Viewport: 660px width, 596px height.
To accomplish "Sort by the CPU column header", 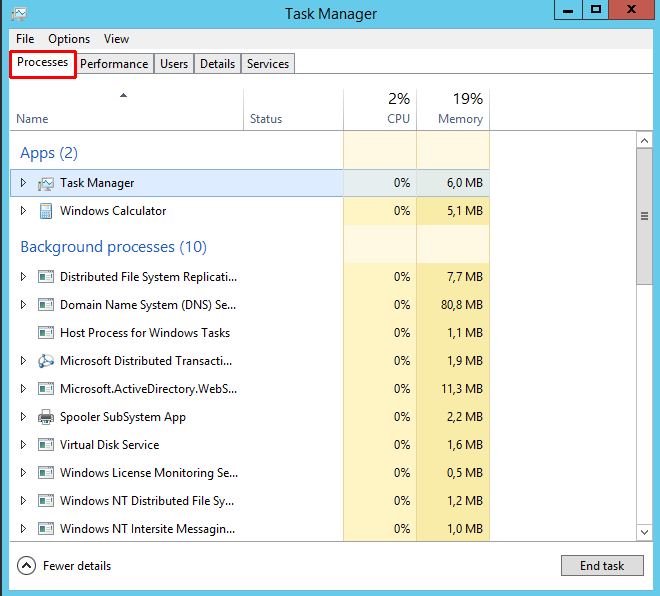I will (380, 110).
